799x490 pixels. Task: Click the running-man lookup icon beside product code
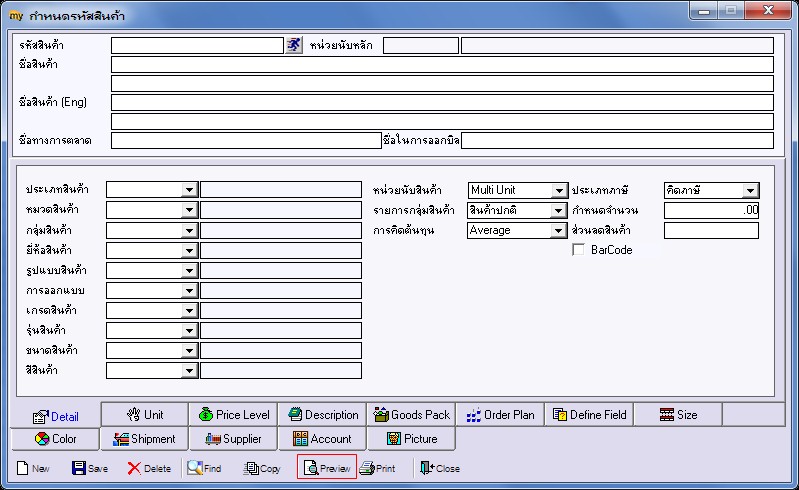294,45
